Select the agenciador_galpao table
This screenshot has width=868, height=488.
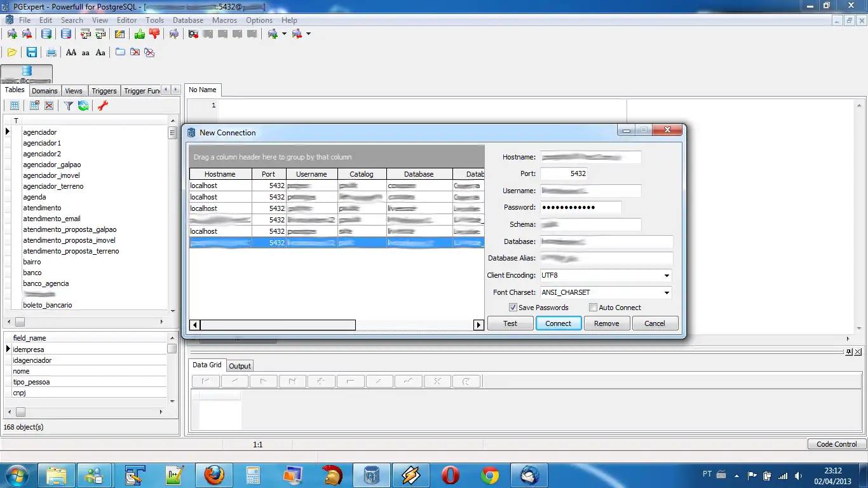(52, 165)
